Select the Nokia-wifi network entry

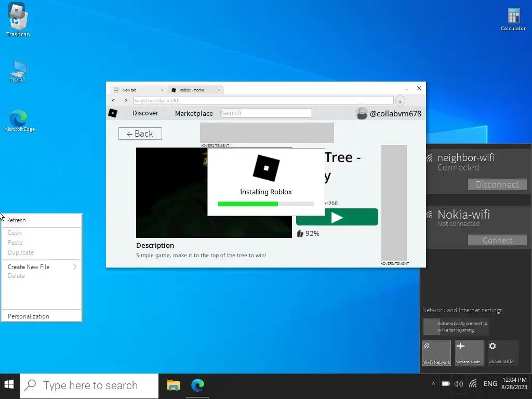[478, 227]
